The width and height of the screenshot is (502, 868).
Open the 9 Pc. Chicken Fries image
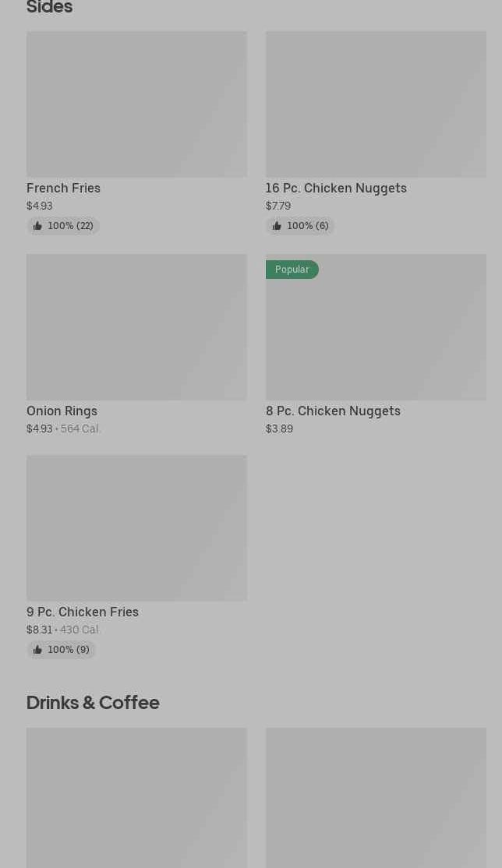pyautogui.click(x=136, y=528)
